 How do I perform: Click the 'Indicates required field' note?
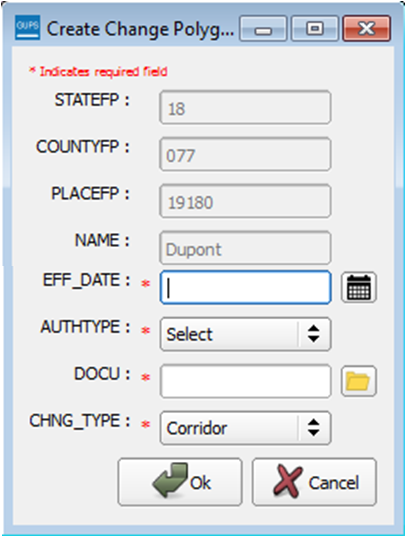coord(98,72)
